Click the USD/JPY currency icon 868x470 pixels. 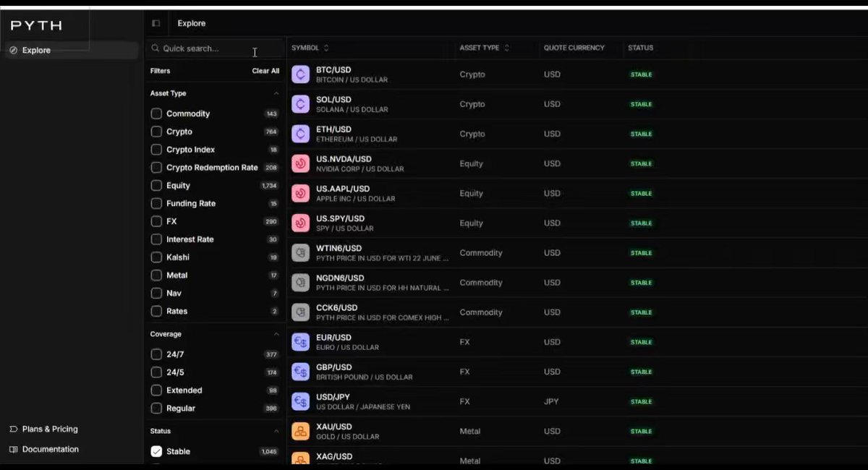point(301,401)
